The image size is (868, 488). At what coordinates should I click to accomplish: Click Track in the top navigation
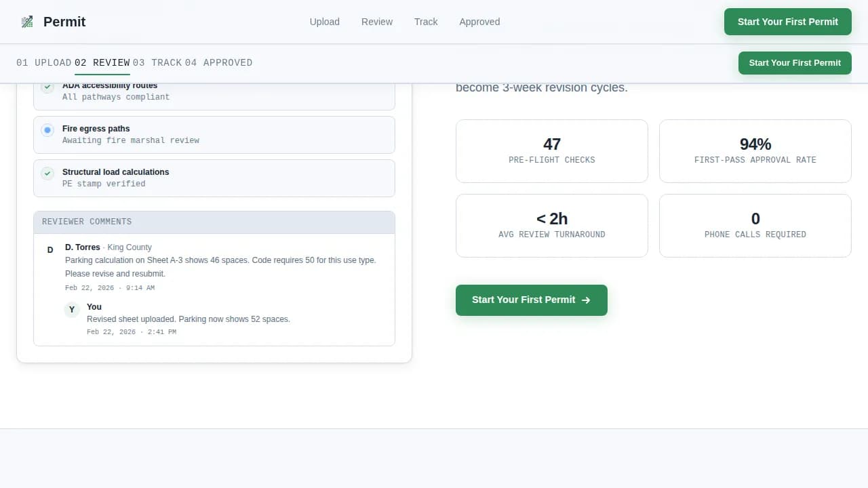point(426,22)
